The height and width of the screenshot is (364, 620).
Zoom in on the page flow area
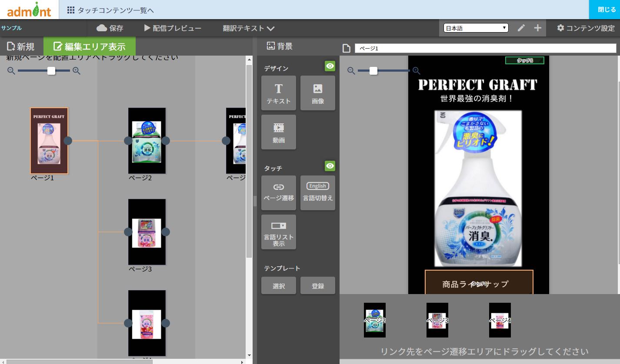pyautogui.click(x=77, y=71)
